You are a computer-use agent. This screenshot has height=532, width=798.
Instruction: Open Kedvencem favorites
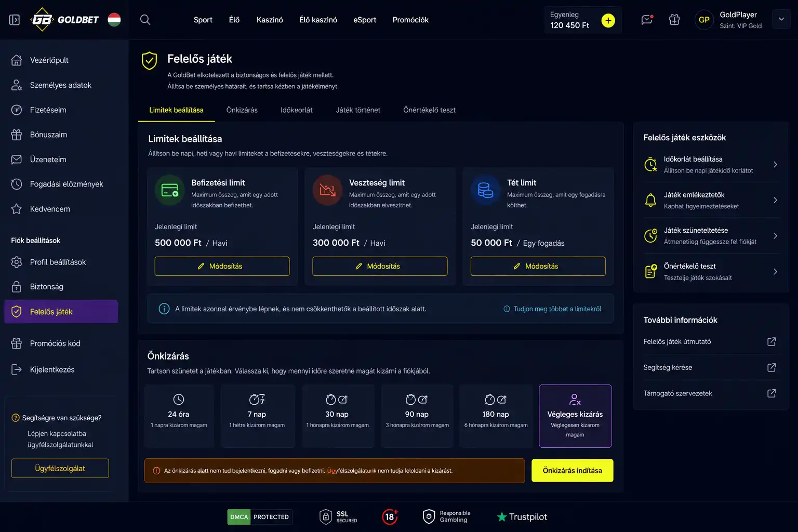pos(61,209)
